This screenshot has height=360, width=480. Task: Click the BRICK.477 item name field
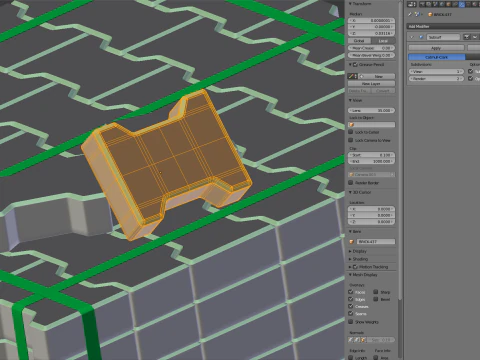point(376,241)
